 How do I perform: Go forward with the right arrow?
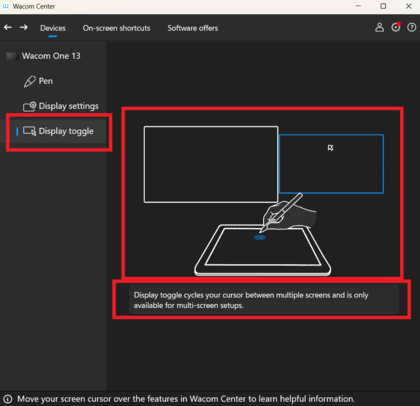click(x=24, y=27)
